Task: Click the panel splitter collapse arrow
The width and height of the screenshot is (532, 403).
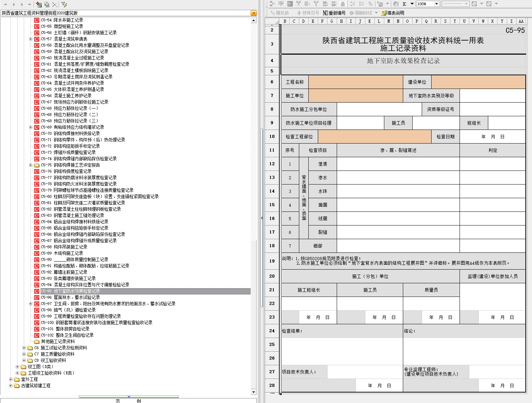Action: tap(262, 218)
